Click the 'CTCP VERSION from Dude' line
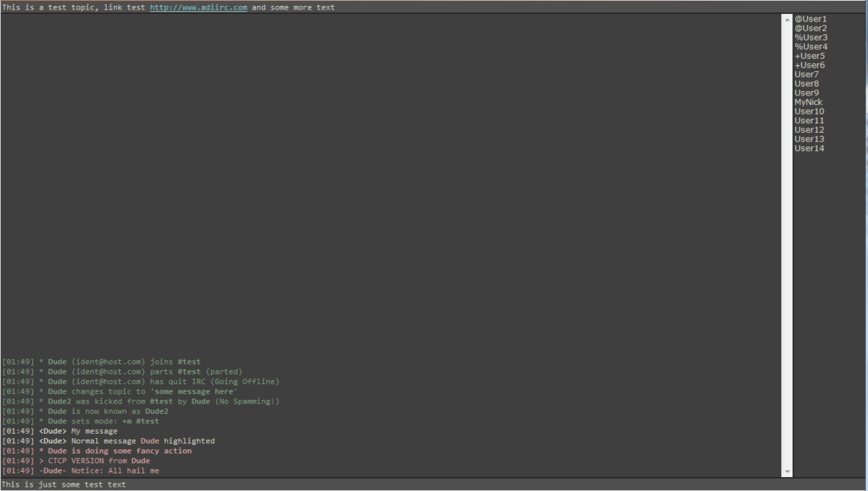Viewport: 868px width, 491px height. (x=76, y=462)
